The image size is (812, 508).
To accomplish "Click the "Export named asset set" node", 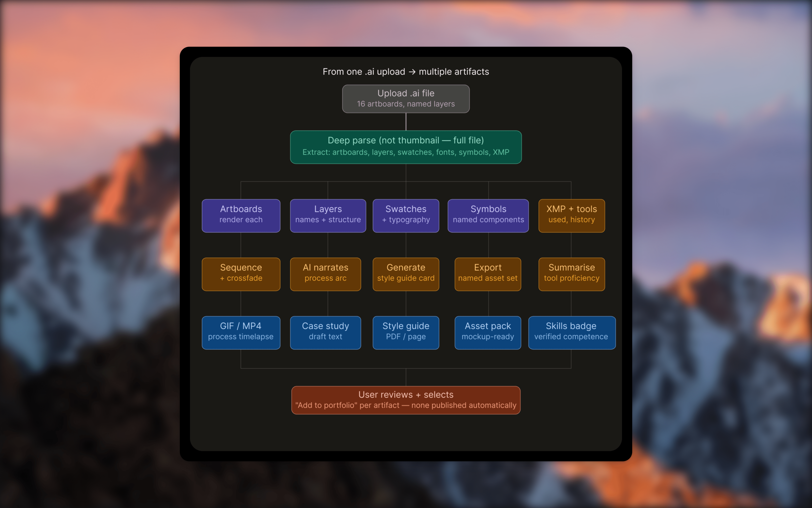I will point(488,274).
